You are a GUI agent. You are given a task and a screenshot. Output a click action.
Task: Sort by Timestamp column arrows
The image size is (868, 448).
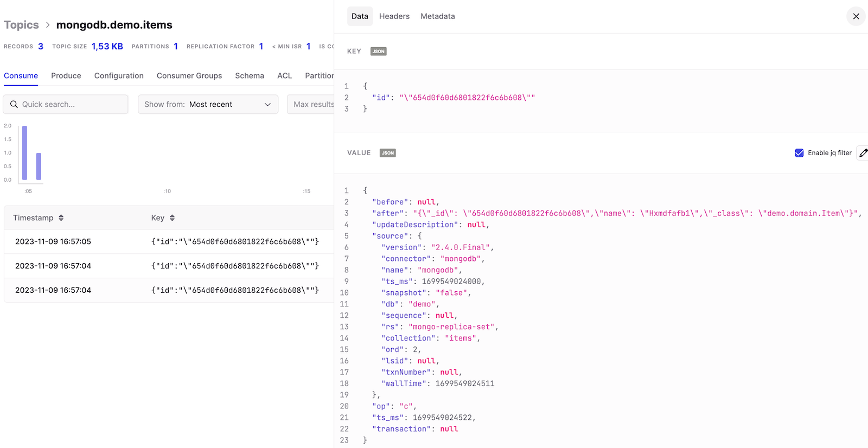pyautogui.click(x=61, y=218)
